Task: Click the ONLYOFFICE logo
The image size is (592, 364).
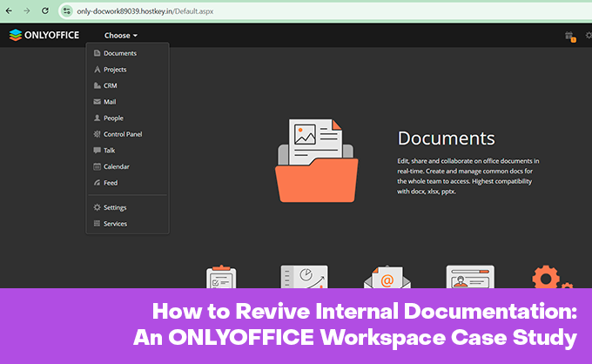Action: click(44, 35)
